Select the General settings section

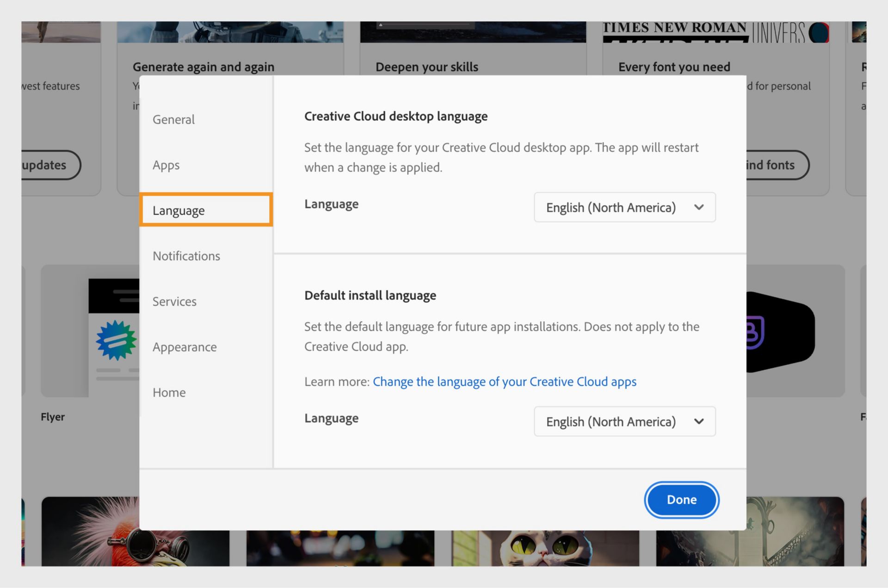(173, 119)
